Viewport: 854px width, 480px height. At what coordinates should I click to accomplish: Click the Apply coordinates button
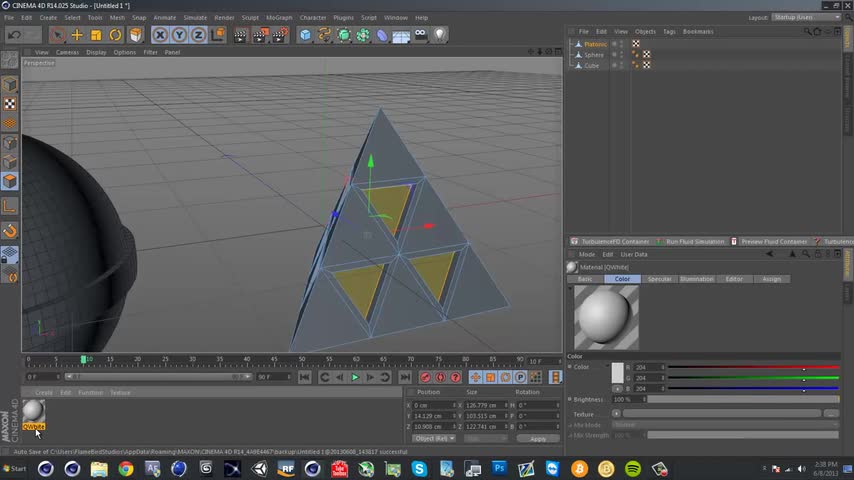pyautogui.click(x=538, y=439)
